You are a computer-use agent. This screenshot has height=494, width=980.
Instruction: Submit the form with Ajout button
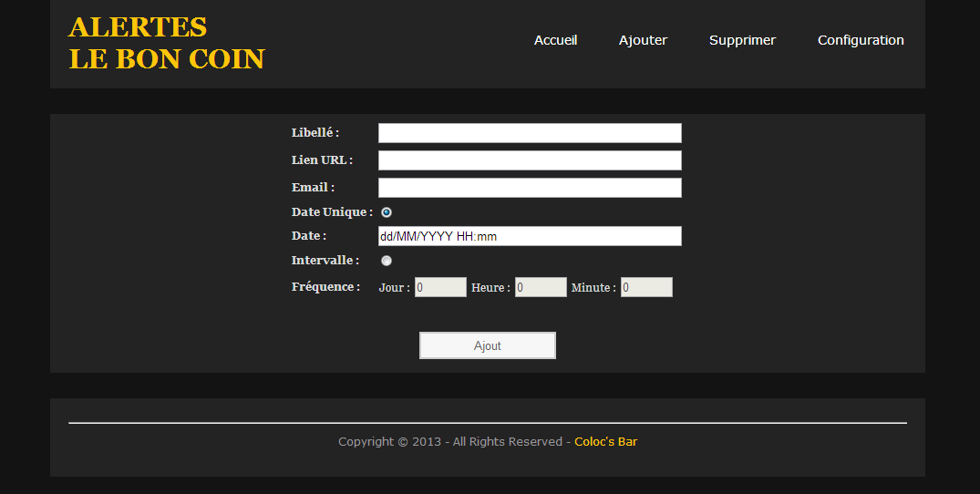(488, 345)
